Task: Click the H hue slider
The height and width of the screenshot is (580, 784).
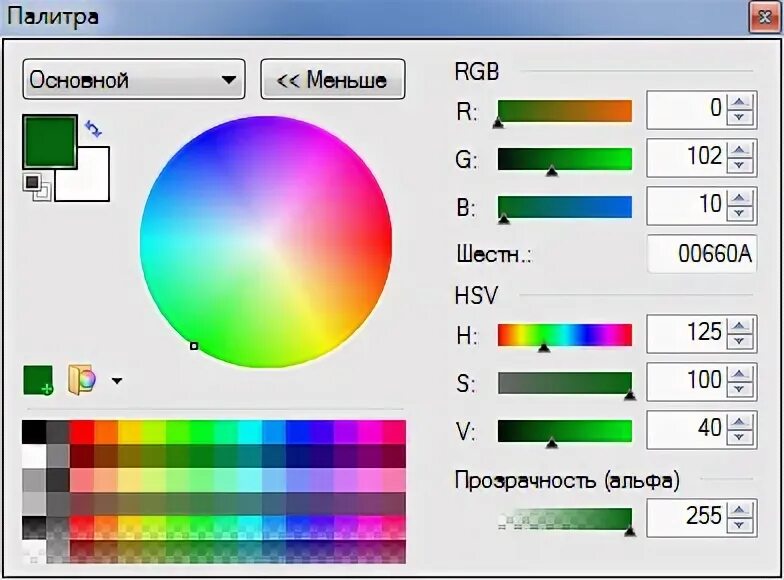Action: (x=564, y=335)
